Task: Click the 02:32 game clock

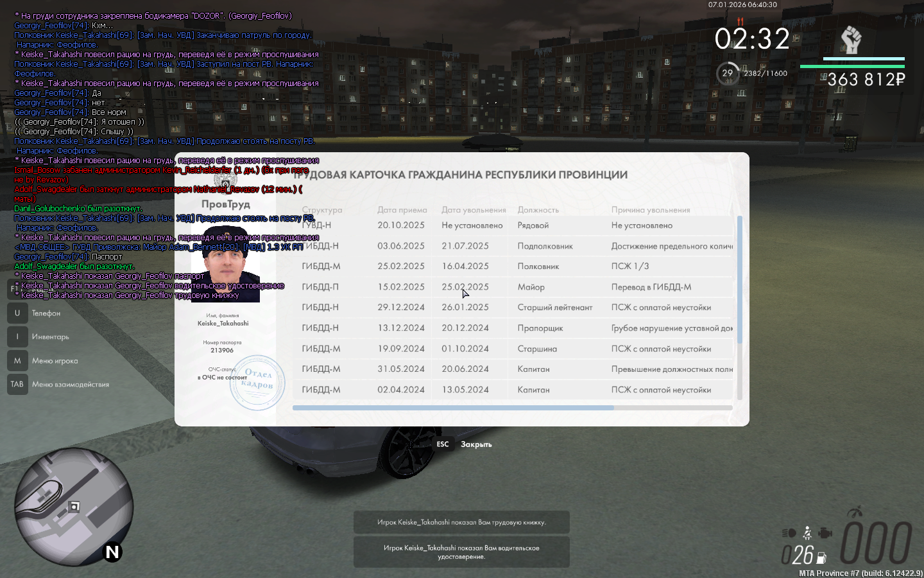Action: [753, 39]
